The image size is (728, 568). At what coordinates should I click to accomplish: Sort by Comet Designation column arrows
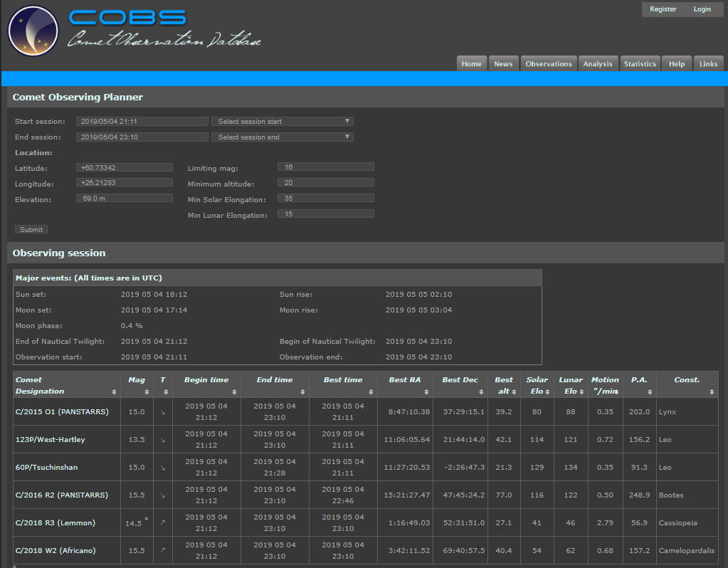point(114,392)
